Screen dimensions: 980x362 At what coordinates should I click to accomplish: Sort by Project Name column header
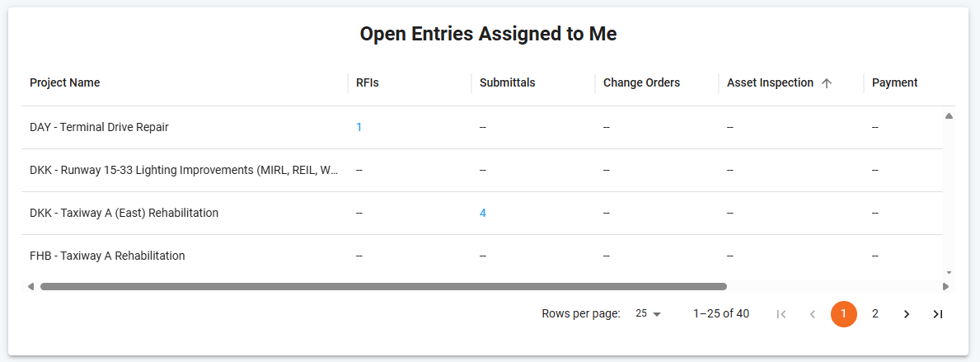pyautogui.click(x=64, y=83)
